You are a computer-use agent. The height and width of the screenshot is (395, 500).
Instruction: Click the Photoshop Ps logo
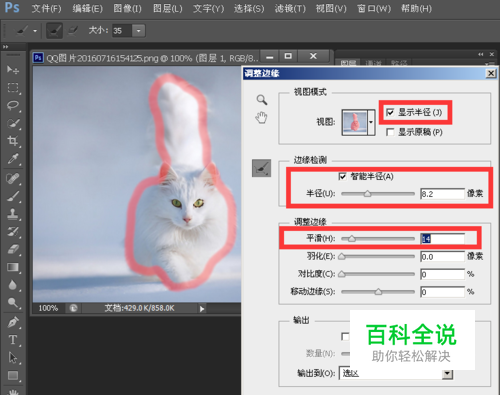(12, 7)
